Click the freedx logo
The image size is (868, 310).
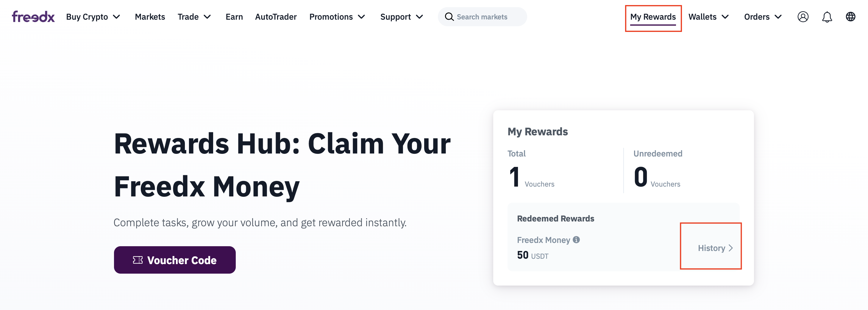tap(33, 16)
